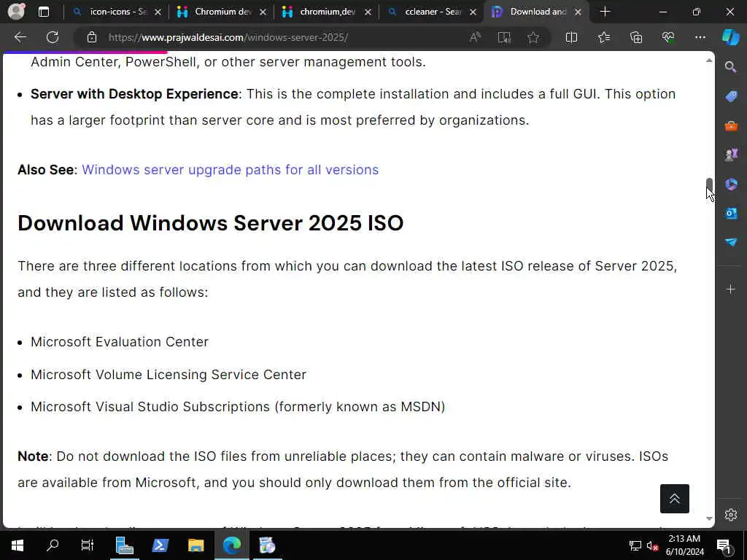
Task: Open the Edge profile avatar
Action: 16,12
